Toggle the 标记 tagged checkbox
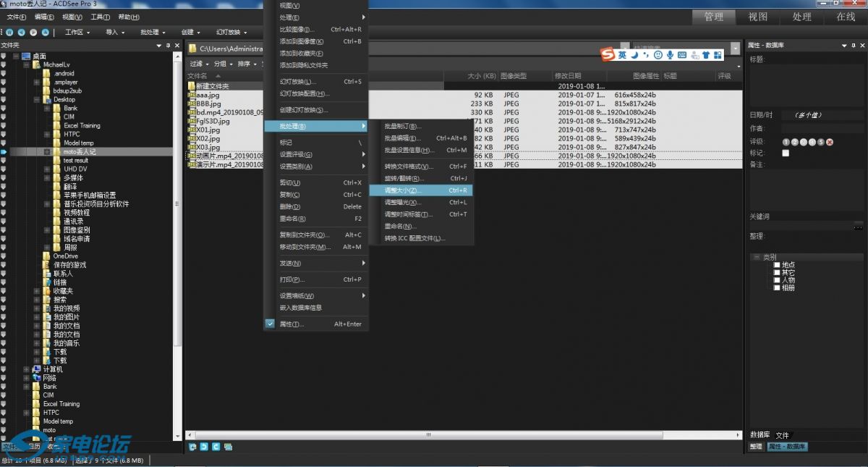 (x=786, y=153)
